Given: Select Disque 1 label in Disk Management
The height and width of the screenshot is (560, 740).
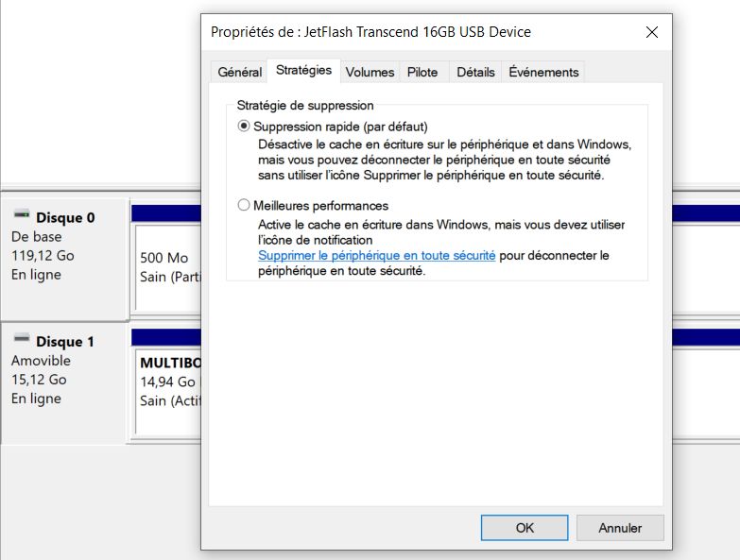Looking at the screenshot, I should 65,341.
